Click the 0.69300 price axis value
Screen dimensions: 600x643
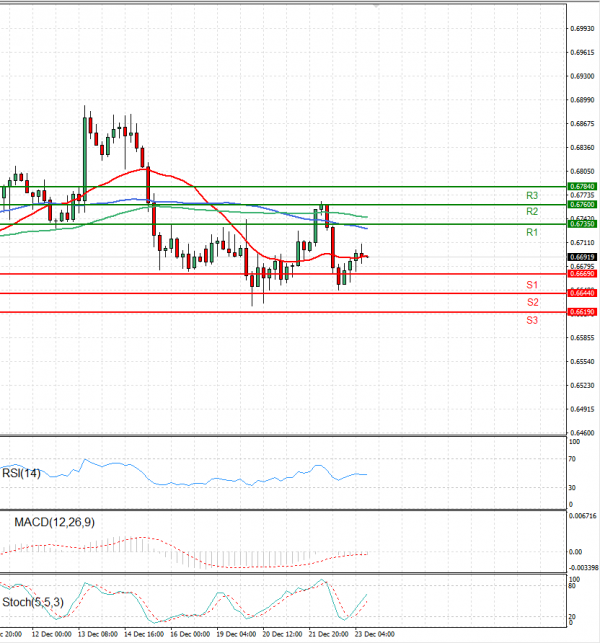pos(582,76)
